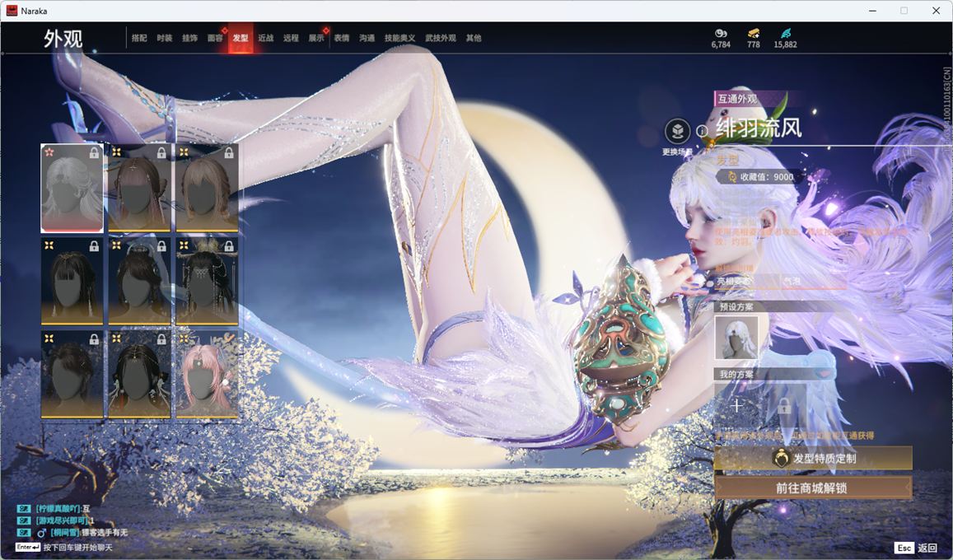The height and width of the screenshot is (560, 953).
Task: Click the gold coin currency icon
Action: pos(753,34)
